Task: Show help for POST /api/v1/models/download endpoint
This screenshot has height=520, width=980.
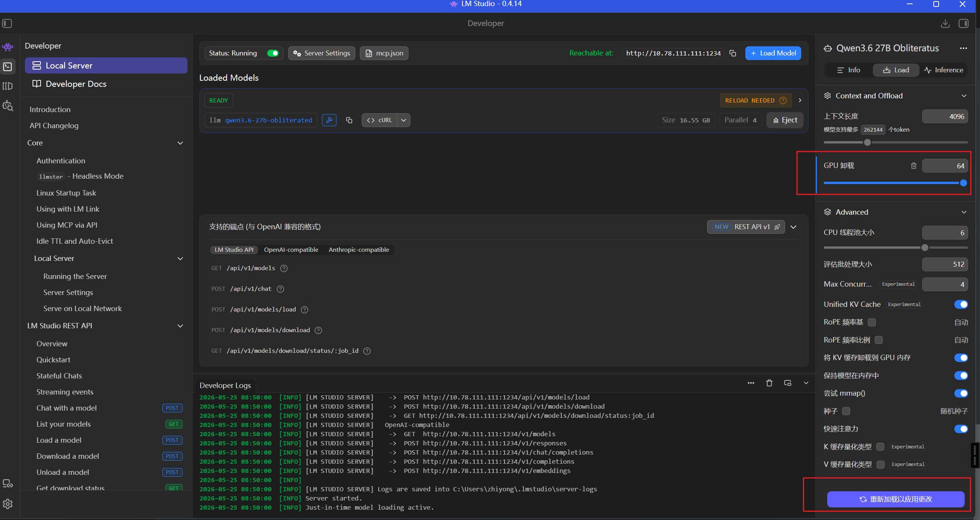Action: tap(318, 330)
